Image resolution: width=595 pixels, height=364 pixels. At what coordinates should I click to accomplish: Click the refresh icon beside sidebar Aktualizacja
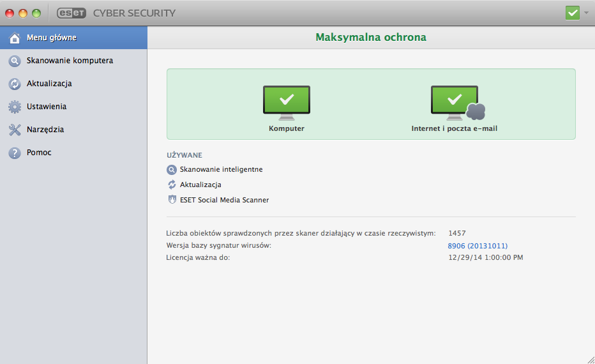(x=15, y=84)
